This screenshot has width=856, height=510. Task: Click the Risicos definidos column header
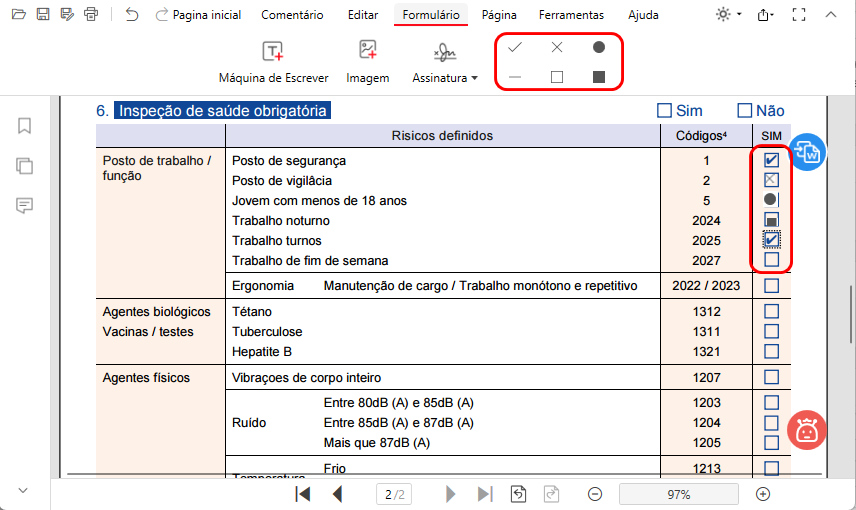(x=442, y=136)
